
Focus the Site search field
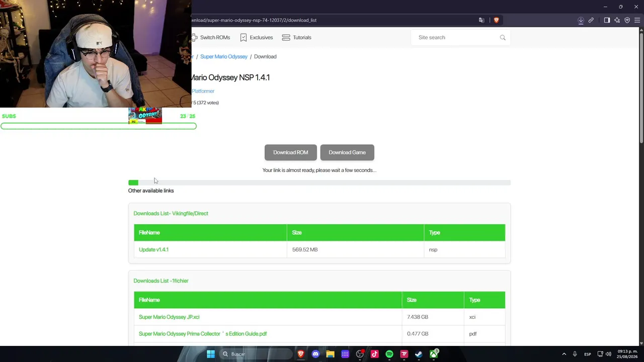pos(460,38)
